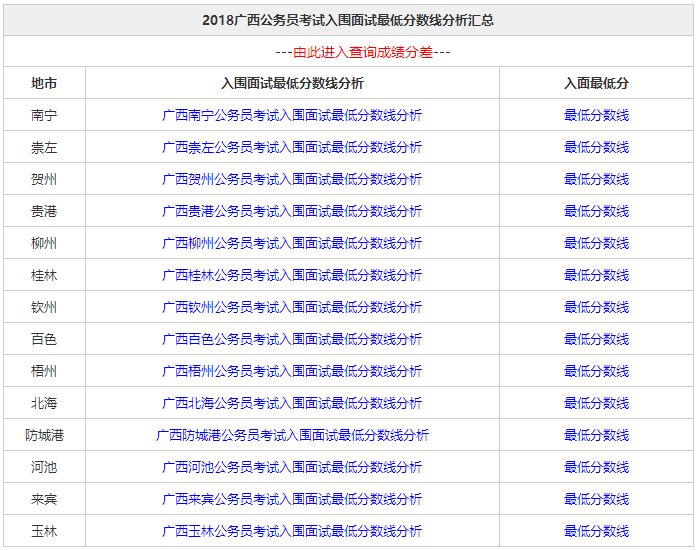This screenshot has height=550, width=698.
Task: Open 广西钦州公务员考试入围面试最低分数线分析 link
Action: coord(292,307)
